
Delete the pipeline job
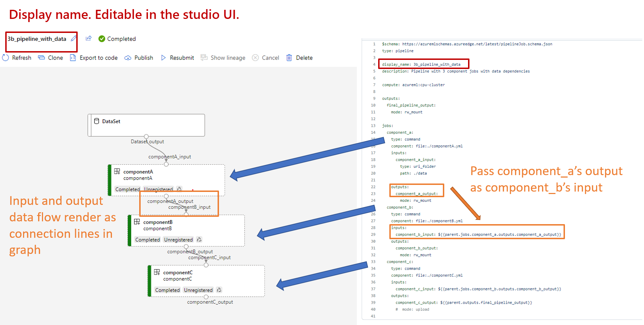pos(299,58)
